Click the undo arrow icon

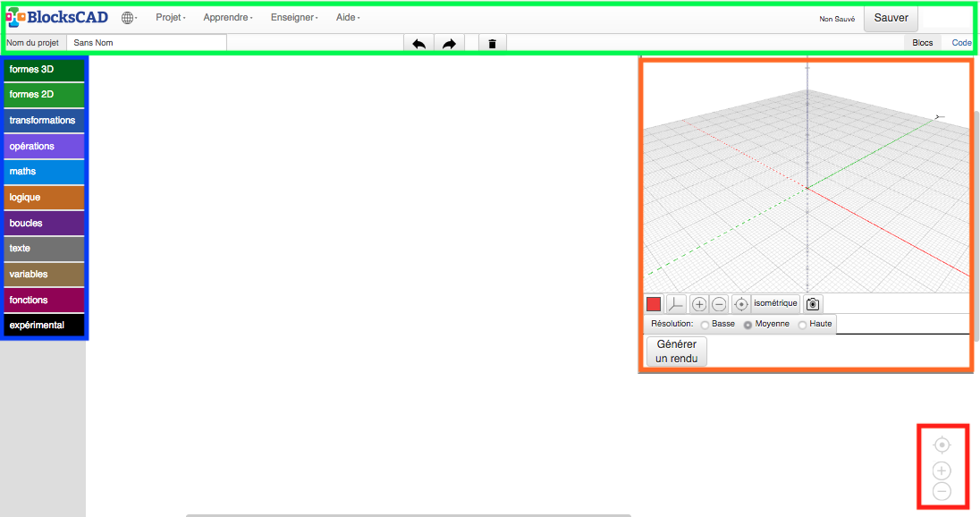(x=418, y=43)
